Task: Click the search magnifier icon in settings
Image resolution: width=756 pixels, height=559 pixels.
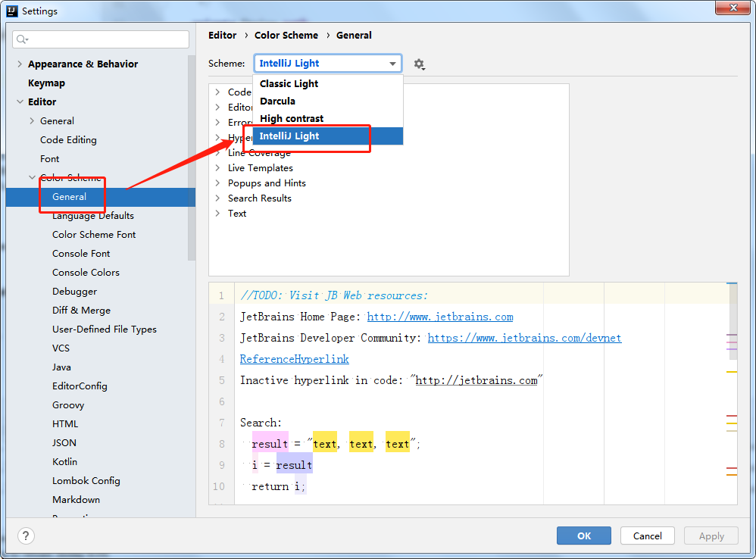Action: pyautogui.click(x=22, y=39)
